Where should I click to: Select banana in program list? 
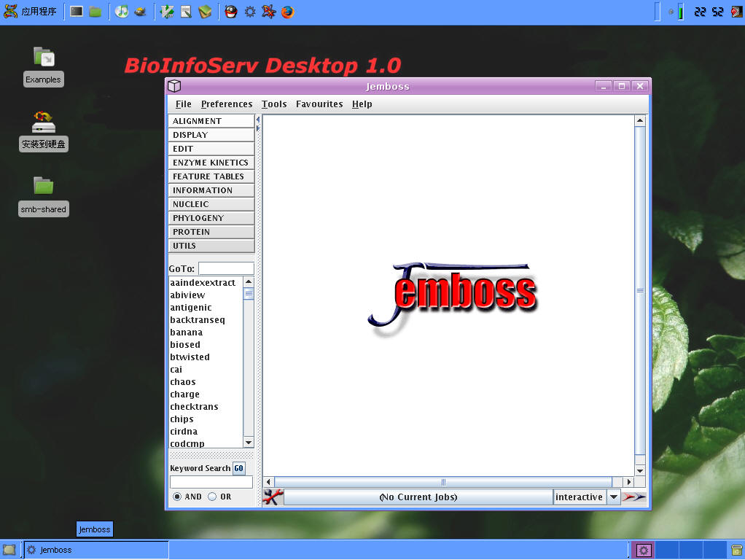point(187,332)
